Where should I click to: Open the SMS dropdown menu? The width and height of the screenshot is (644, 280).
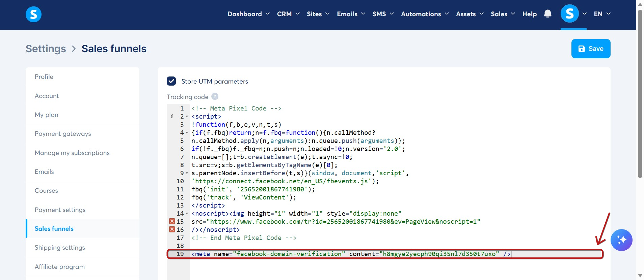[x=383, y=14]
